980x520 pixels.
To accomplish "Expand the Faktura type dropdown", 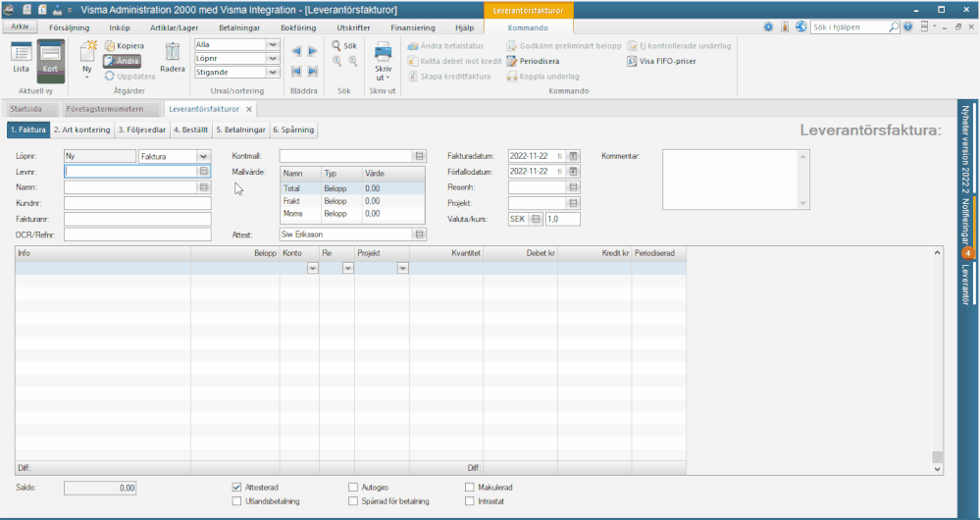I will (203, 156).
